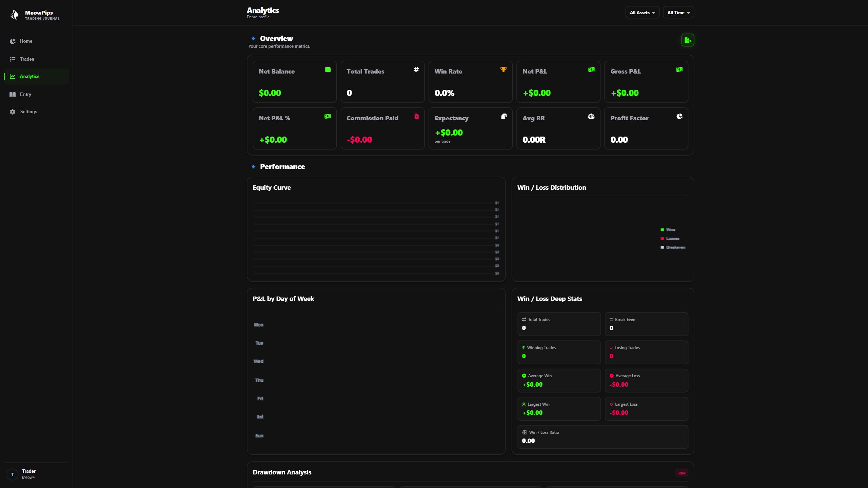Click the Total Trades hash icon
This screenshot has width=868, height=488.
point(416,69)
